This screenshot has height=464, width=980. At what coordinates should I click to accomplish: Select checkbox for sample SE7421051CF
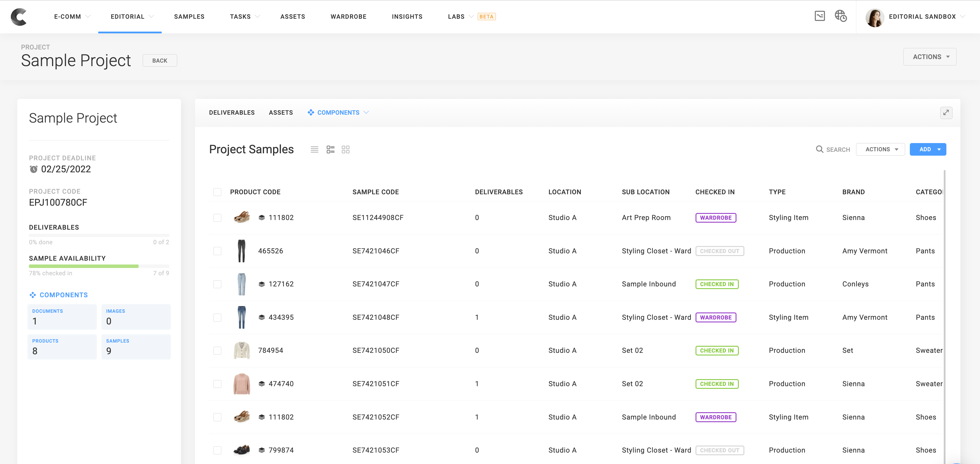217,384
